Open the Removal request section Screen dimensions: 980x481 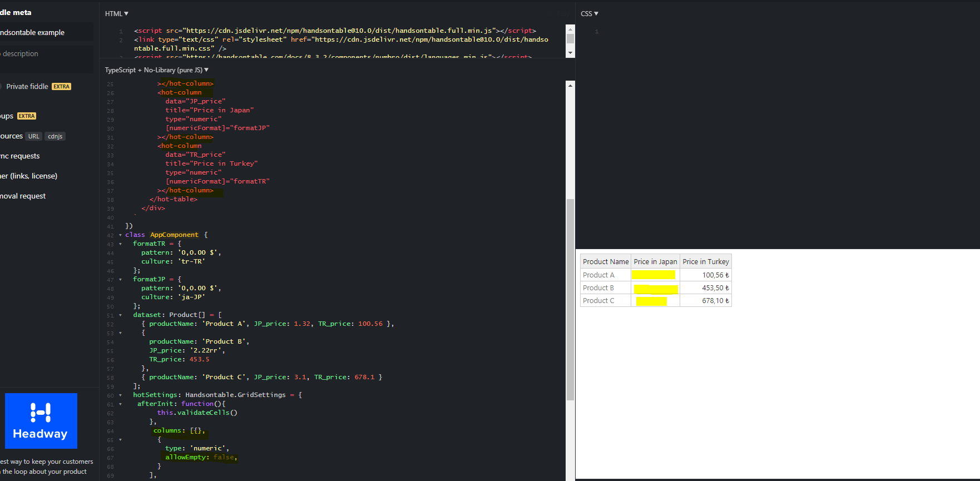[x=23, y=196]
